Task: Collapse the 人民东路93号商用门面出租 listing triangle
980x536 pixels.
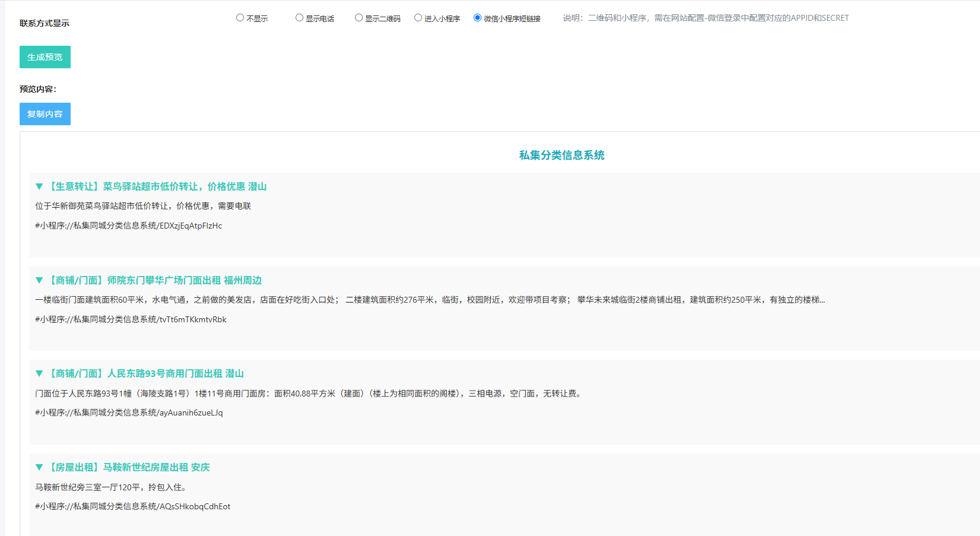Action: click(x=39, y=373)
